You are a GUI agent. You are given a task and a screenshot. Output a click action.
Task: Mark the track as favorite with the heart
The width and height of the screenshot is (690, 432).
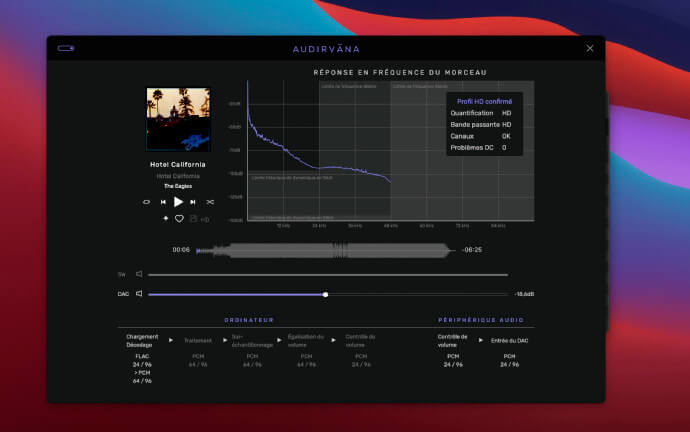click(x=179, y=219)
